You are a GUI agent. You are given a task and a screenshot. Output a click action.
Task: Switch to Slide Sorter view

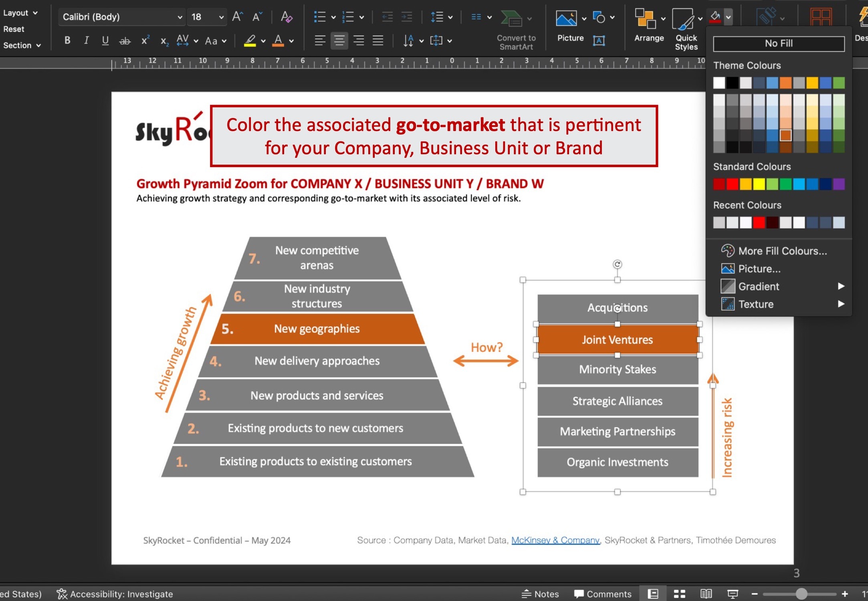(x=679, y=594)
